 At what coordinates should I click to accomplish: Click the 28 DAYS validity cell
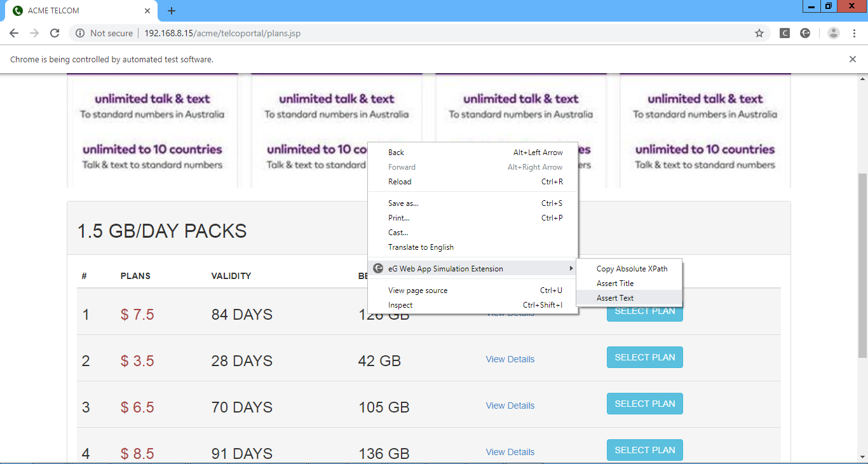click(x=242, y=361)
